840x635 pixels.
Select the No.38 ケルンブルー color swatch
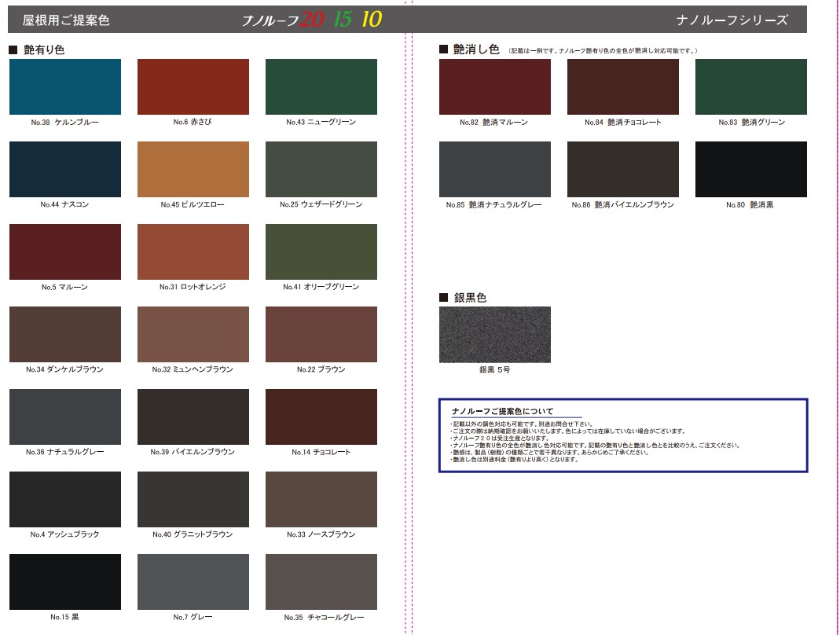(65, 87)
